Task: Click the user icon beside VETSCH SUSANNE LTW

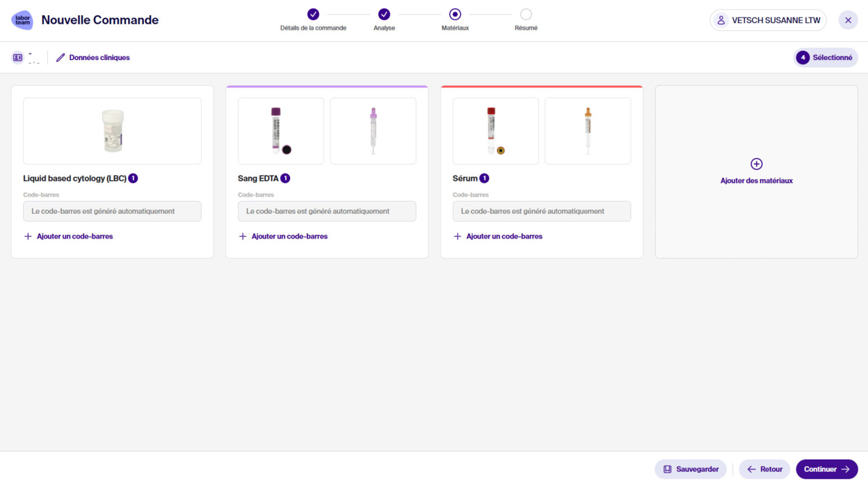Action: 720,20
